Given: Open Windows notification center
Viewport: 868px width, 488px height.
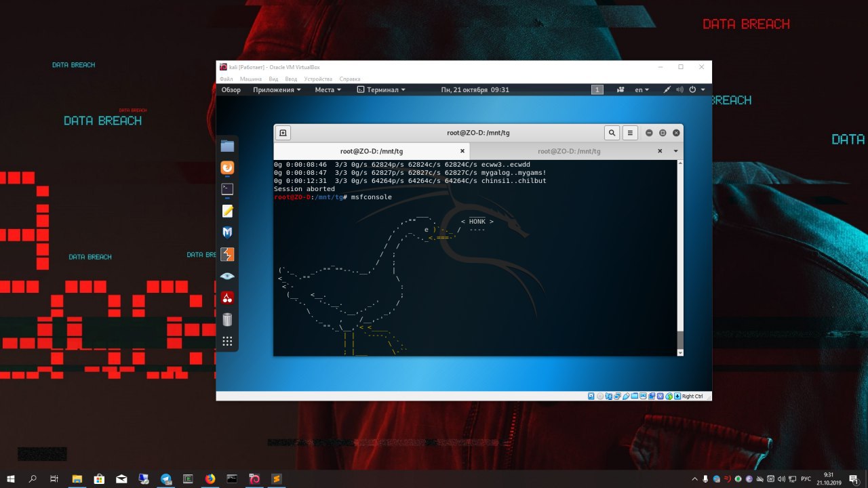Looking at the screenshot, I should pyautogui.click(x=854, y=479).
